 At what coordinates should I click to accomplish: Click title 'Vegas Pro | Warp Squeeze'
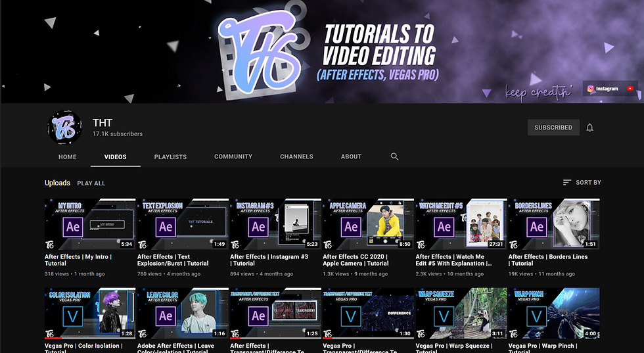point(454,348)
